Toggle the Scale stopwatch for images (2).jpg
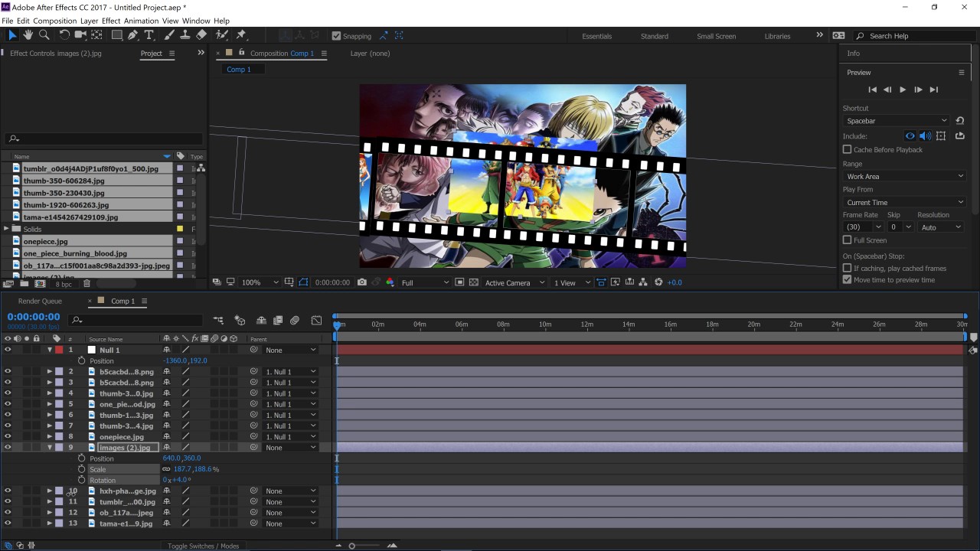The width and height of the screenshot is (980, 551). [82, 469]
